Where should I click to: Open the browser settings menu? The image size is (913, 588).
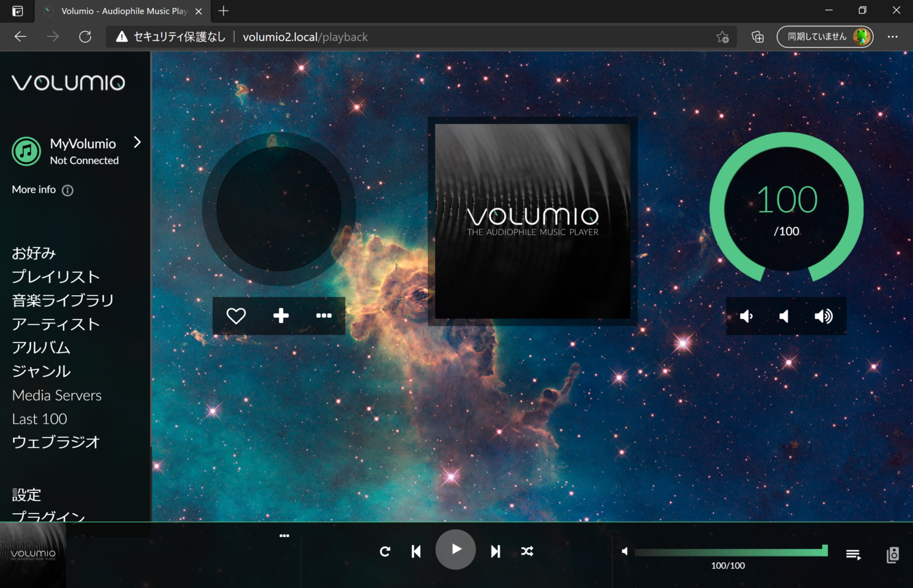[892, 36]
